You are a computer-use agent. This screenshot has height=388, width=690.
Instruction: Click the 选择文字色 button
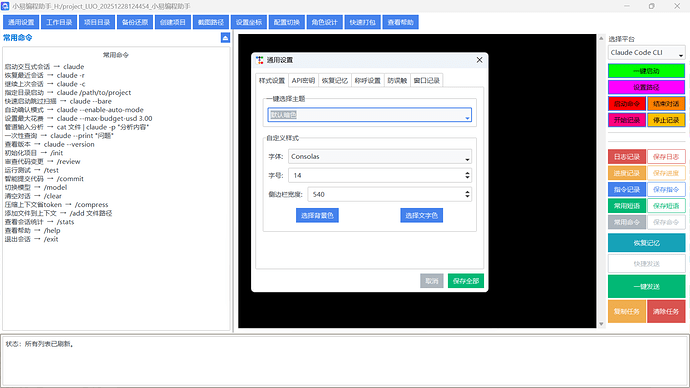click(422, 215)
